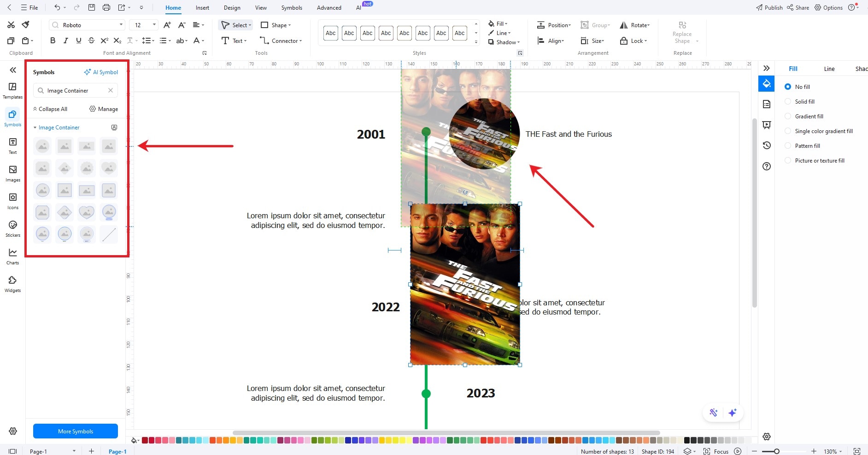This screenshot has height=455, width=868.
Task: Open the Icons sidebar panel
Action: (12, 201)
